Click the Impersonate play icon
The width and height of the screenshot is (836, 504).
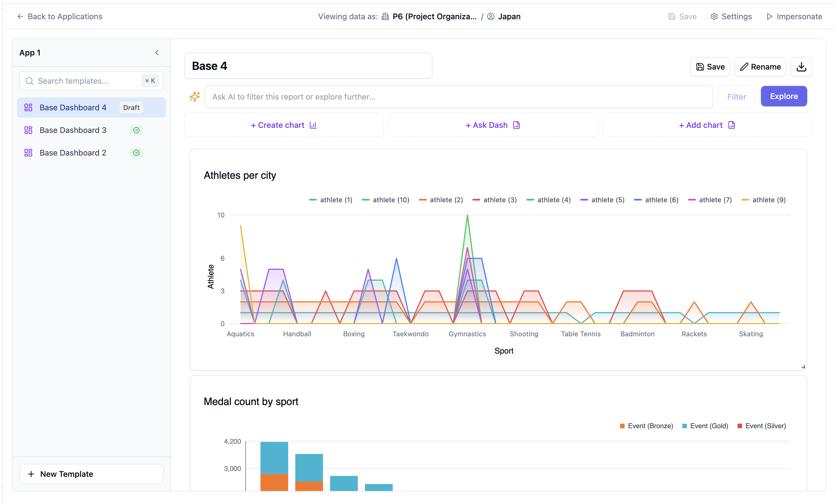[x=769, y=16]
